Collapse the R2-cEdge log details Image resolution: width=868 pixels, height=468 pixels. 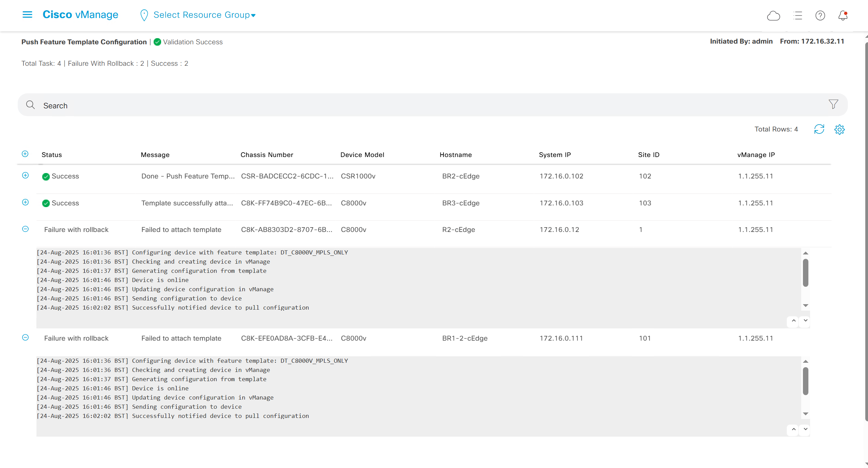(25, 229)
